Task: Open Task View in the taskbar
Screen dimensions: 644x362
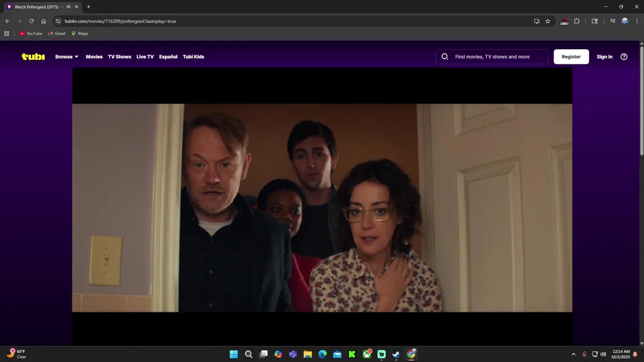Action: point(263,354)
